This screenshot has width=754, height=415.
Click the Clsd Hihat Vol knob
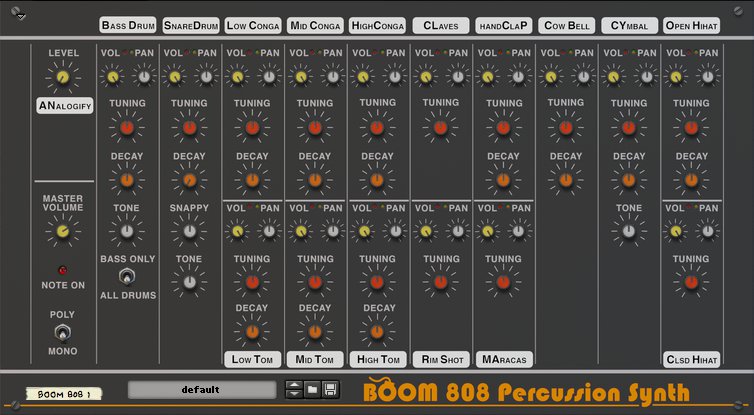click(x=676, y=231)
